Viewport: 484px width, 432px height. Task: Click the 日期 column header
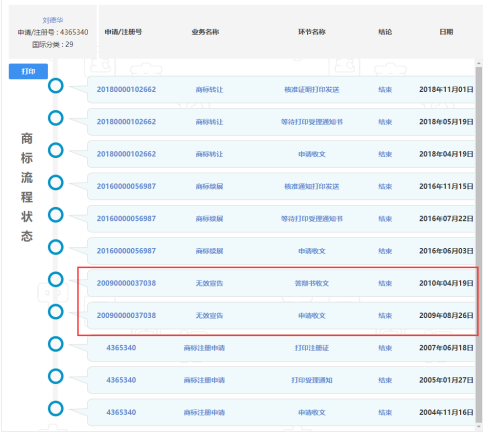(x=446, y=32)
